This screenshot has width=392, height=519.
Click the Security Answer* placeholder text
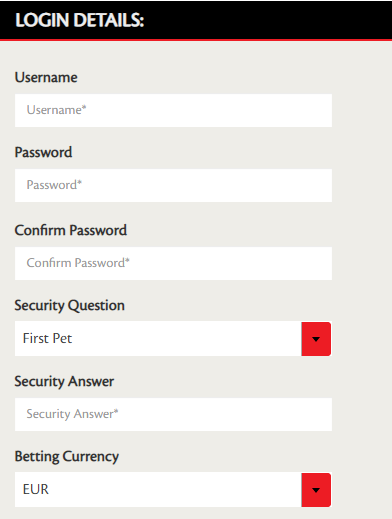(x=72, y=414)
